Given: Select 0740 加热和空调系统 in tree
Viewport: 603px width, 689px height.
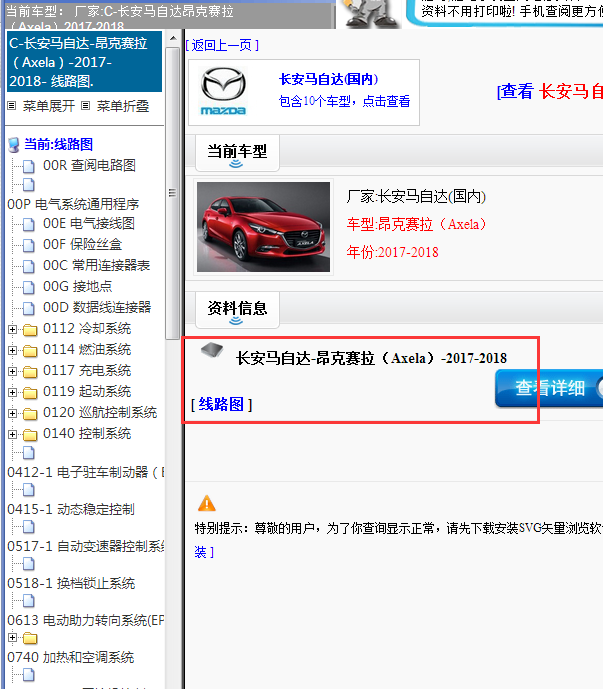Looking at the screenshot, I should [x=71, y=657].
